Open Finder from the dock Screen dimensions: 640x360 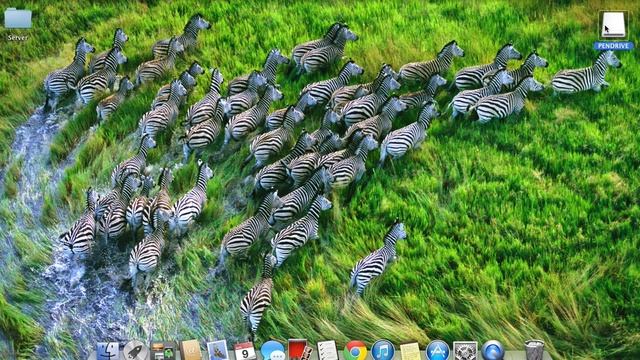[108, 351]
